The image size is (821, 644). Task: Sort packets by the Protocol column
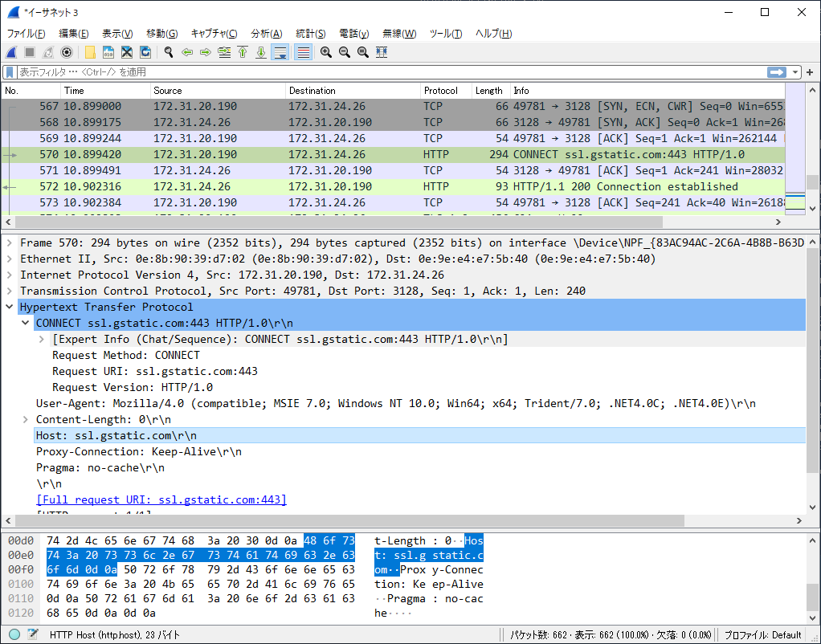446,91
